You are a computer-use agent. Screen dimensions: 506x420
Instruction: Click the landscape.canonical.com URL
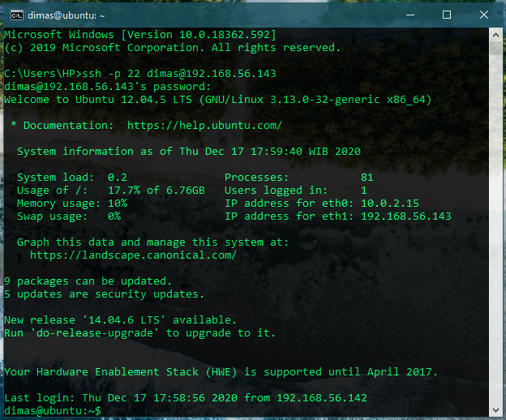click(x=133, y=255)
